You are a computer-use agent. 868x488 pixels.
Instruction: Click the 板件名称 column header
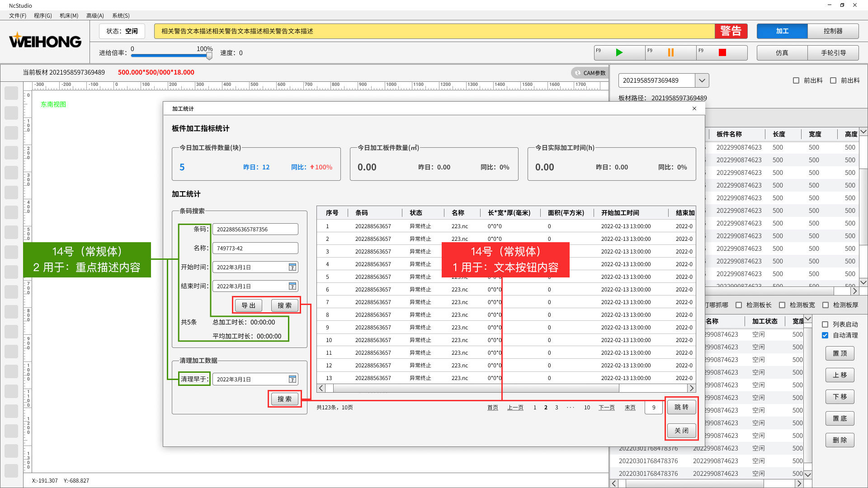click(729, 134)
